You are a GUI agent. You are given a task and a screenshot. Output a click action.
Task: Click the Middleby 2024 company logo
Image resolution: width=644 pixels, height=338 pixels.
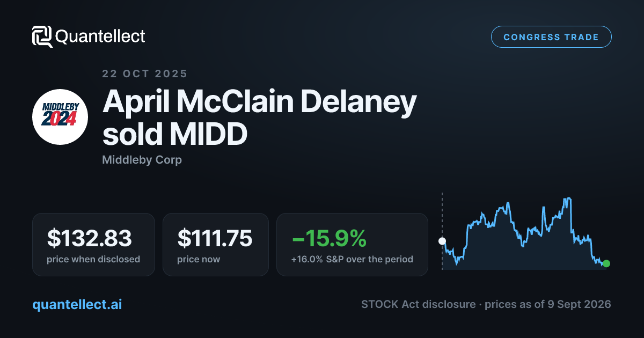pos(61,116)
